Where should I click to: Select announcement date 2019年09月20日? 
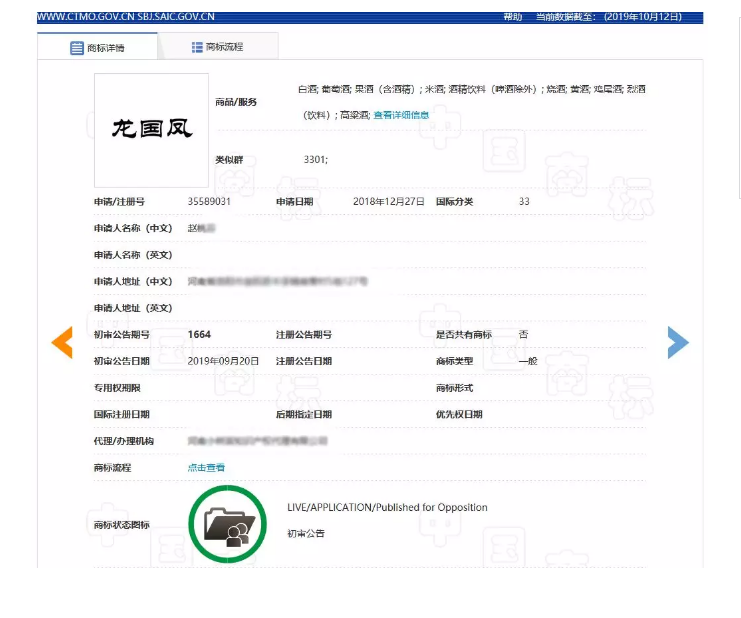point(223,361)
